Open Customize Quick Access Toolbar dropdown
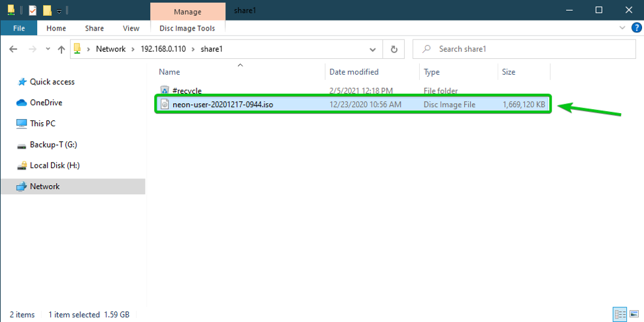The height and width of the screenshot is (322, 644). (59, 11)
